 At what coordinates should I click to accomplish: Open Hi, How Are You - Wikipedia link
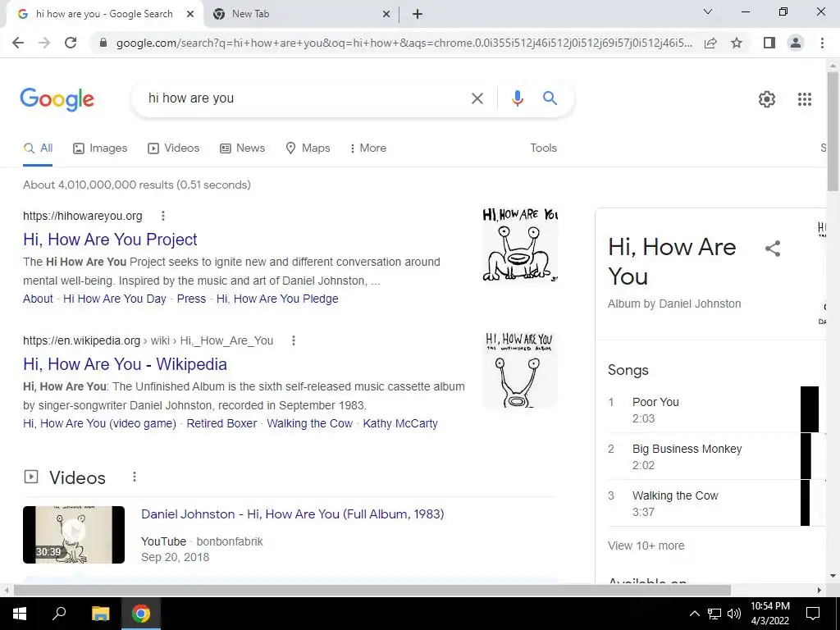(125, 364)
